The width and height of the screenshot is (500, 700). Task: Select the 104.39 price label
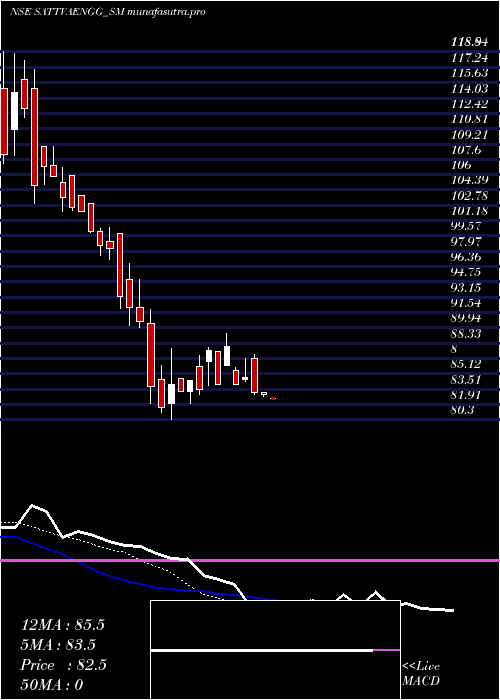(469, 180)
